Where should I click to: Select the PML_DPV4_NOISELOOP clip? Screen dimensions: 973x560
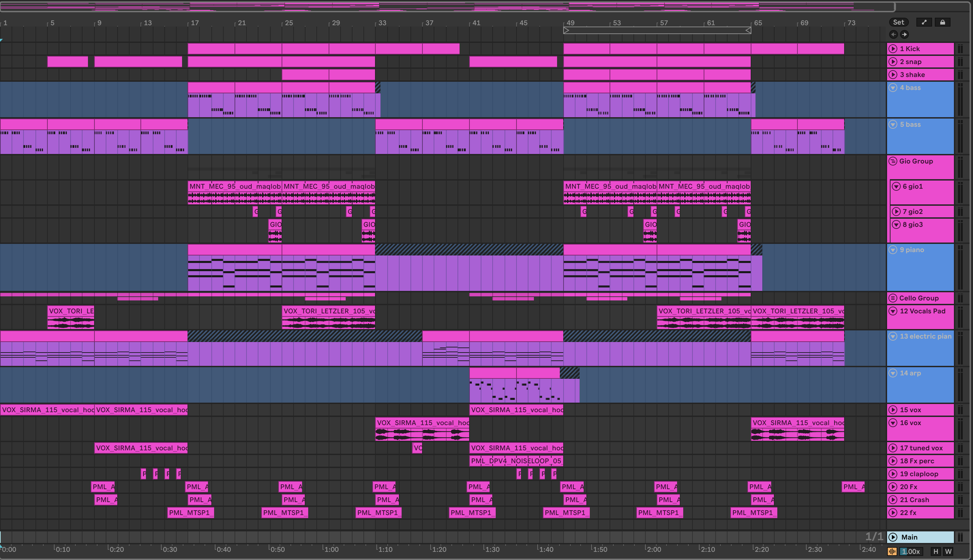516,461
